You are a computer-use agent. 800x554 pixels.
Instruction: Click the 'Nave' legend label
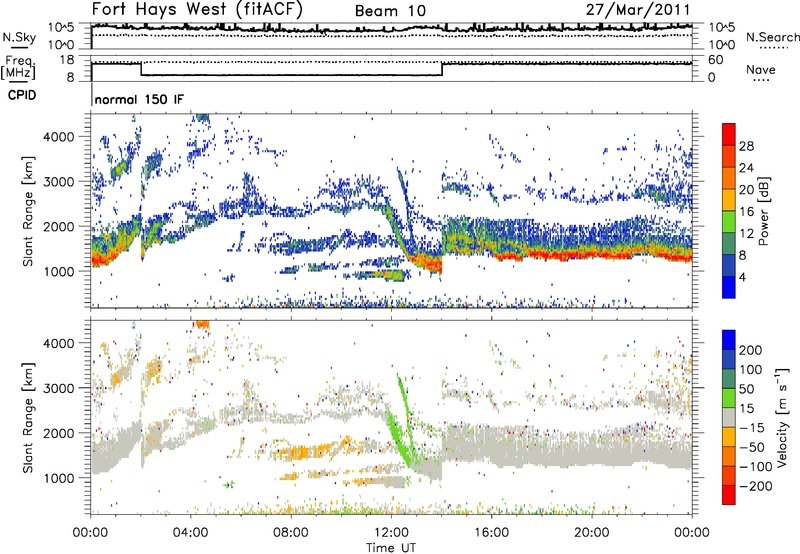pos(761,69)
